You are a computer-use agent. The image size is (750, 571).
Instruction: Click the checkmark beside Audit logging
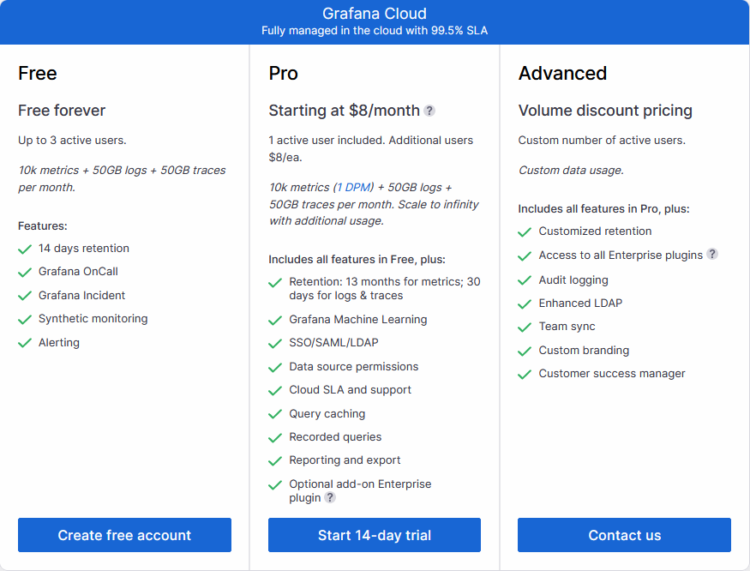(x=525, y=280)
